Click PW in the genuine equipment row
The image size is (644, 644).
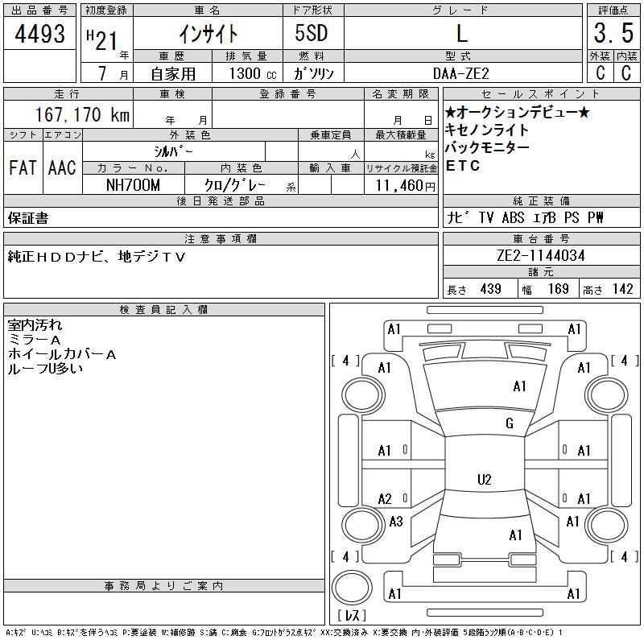click(596, 217)
